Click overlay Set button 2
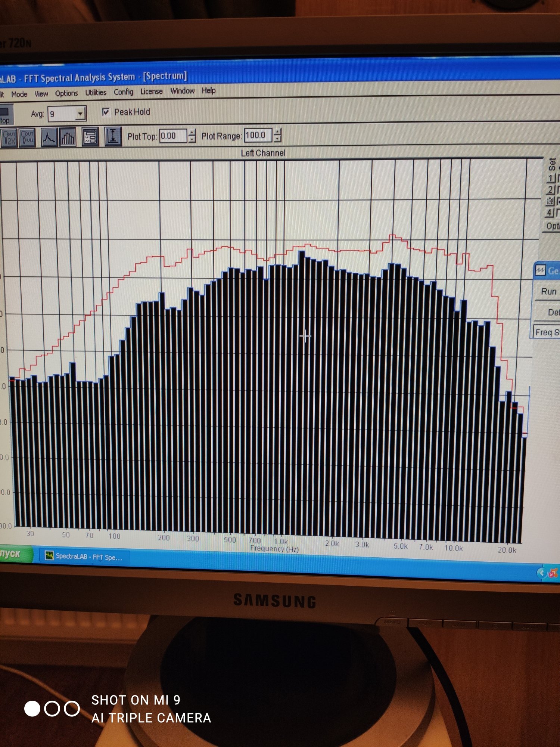 (551, 190)
